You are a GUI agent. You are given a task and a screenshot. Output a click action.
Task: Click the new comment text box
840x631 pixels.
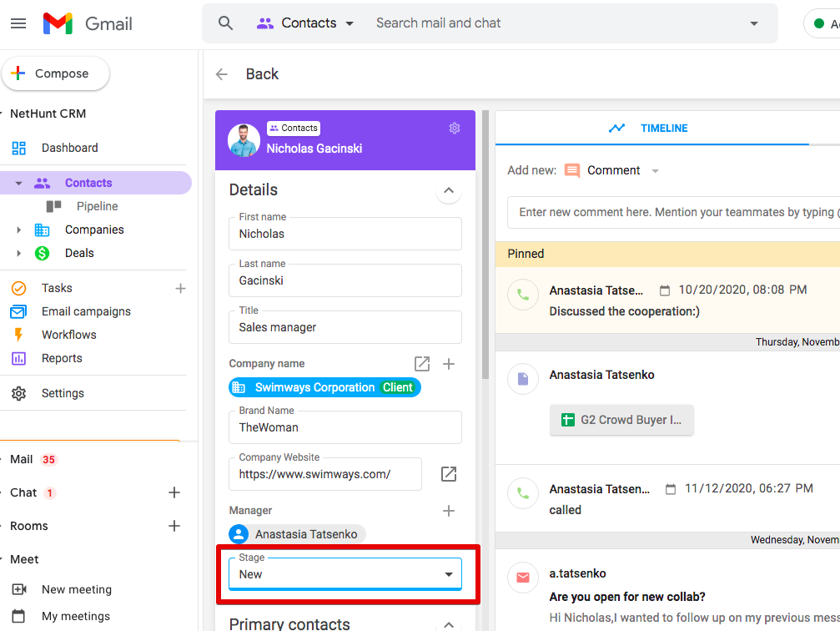tap(673, 212)
